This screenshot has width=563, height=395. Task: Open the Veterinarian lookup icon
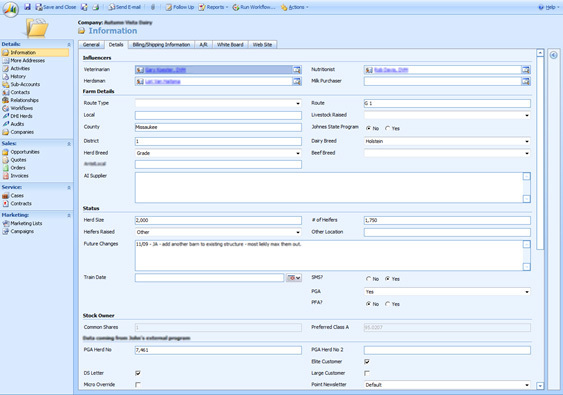click(297, 70)
